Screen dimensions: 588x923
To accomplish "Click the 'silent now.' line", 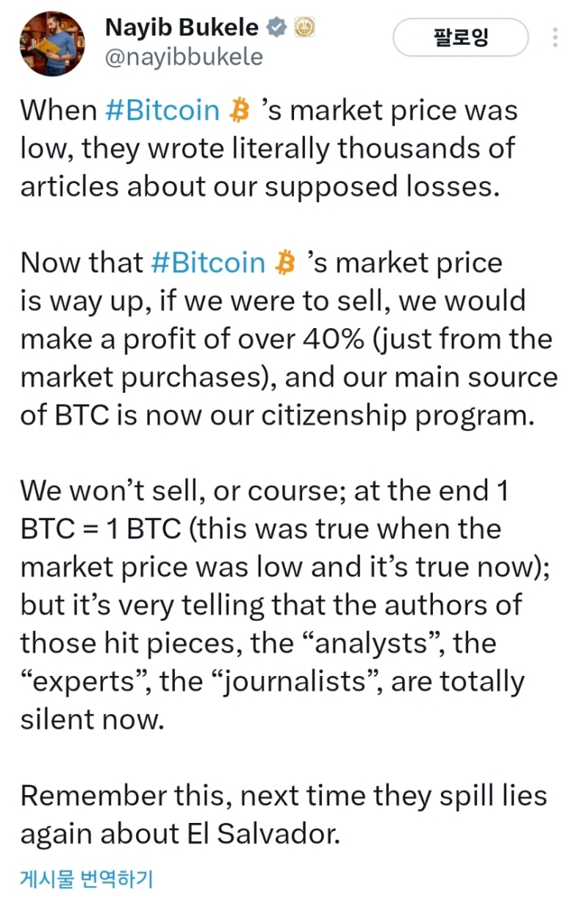I will 90,719.
